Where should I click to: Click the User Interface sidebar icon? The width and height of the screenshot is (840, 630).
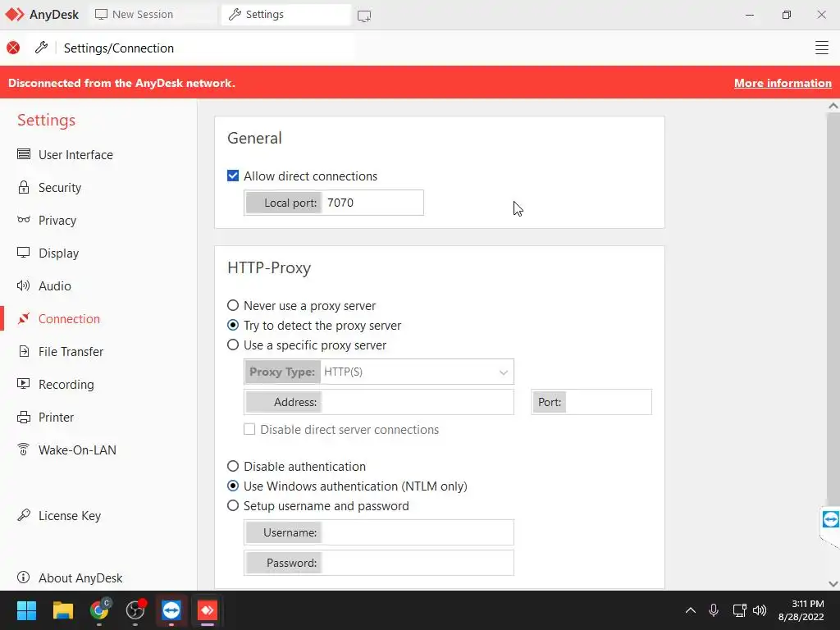(x=24, y=154)
